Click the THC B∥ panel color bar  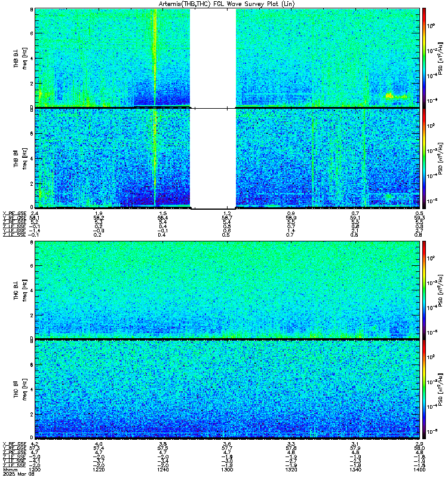tap(424, 390)
